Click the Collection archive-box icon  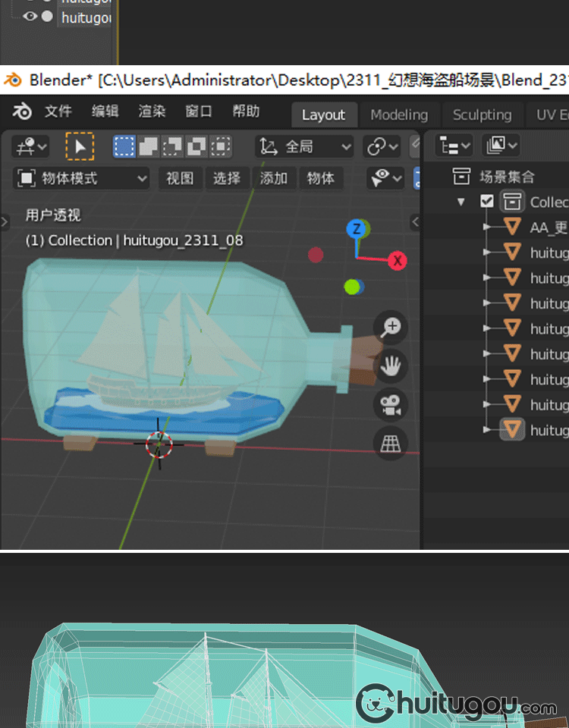tap(512, 202)
